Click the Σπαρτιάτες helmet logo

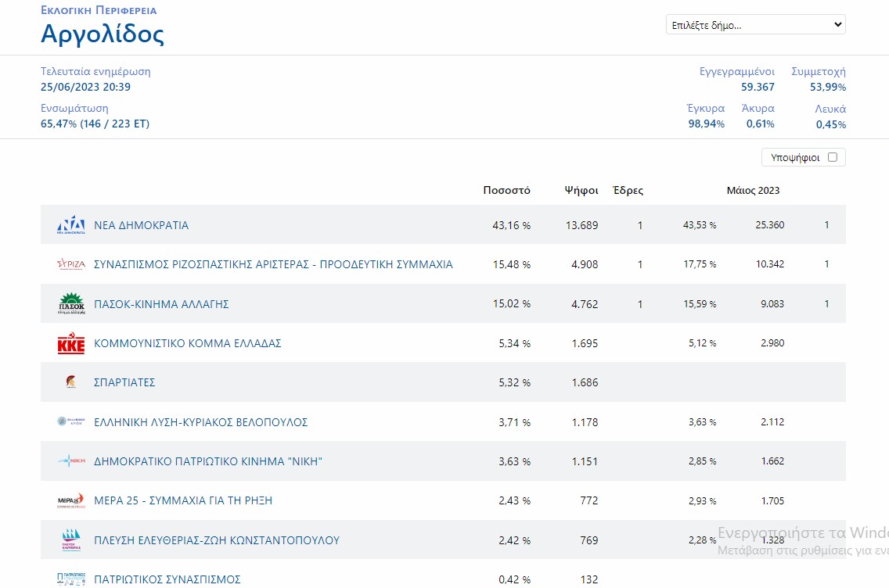tap(71, 382)
